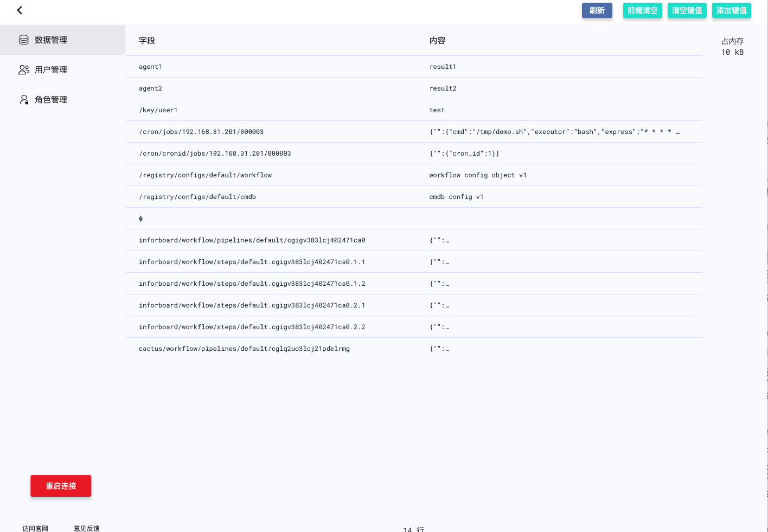Image resolution: width=768 pixels, height=532 pixels.
Task: Click the 内容 column header
Action: [x=437, y=41]
